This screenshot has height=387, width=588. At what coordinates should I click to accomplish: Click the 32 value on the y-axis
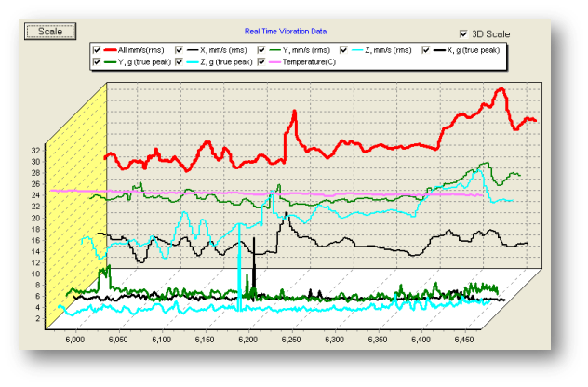point(34,150)
